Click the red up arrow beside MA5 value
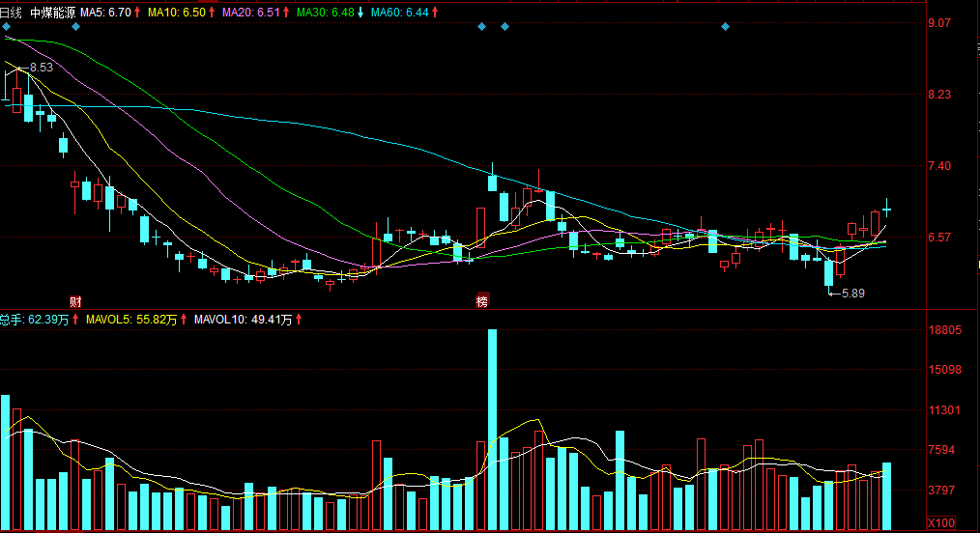The width and height of the screenshot is (980, 533). click(137, 13)
